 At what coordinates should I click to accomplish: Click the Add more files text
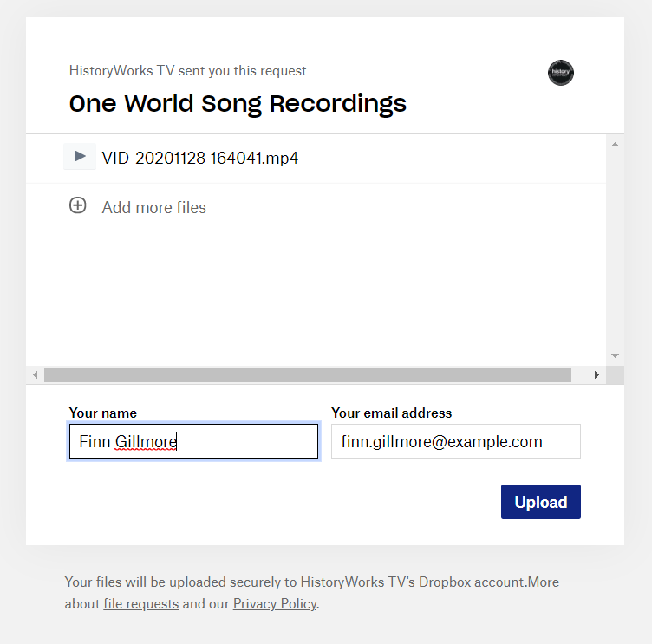click(x=153, y=207)
